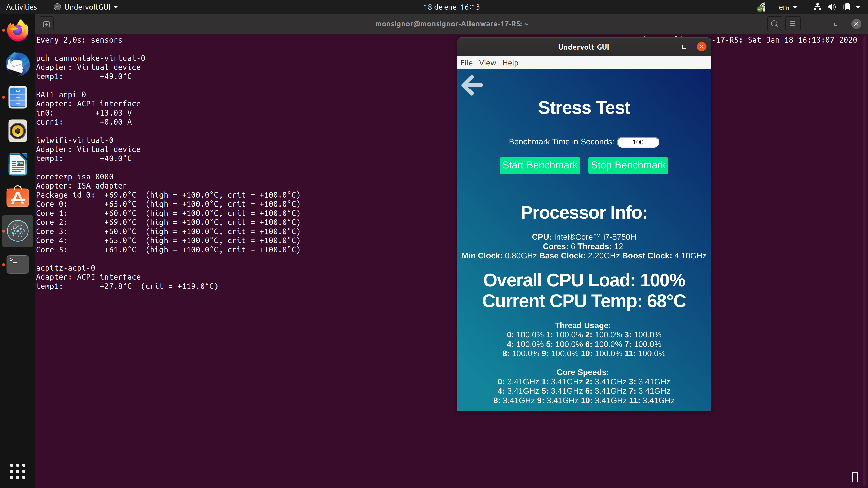Open the system menu arrow in the top bar

pos(858,7)
